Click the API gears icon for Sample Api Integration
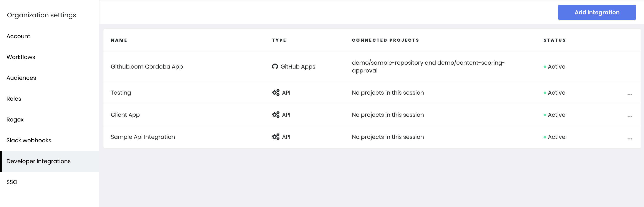This screenshot has width=644, height=207. pyautogui.click(x=276, y=137)
